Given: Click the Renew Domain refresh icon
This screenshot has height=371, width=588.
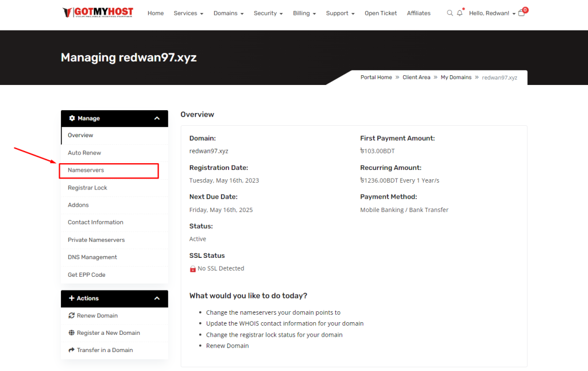Looking at the screenshot, I should 71,315.
